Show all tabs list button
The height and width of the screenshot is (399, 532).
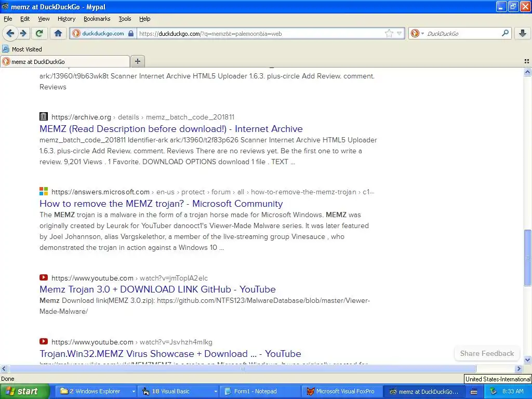(527, 61)
